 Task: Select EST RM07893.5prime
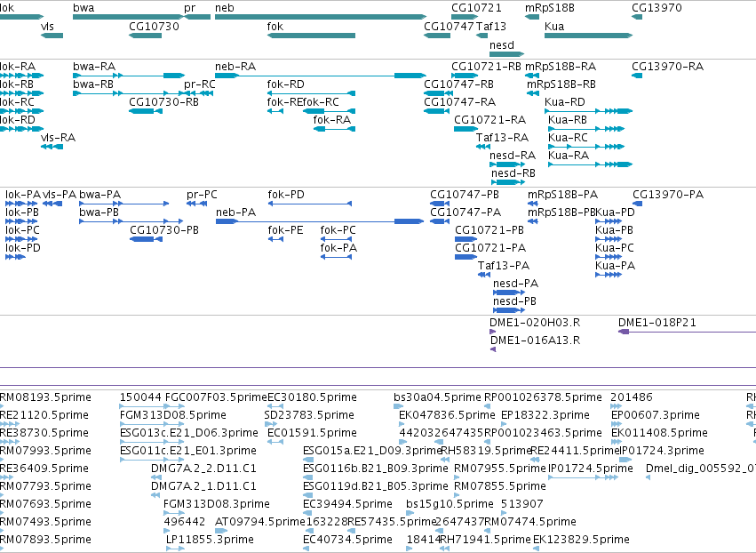[46, 540]
